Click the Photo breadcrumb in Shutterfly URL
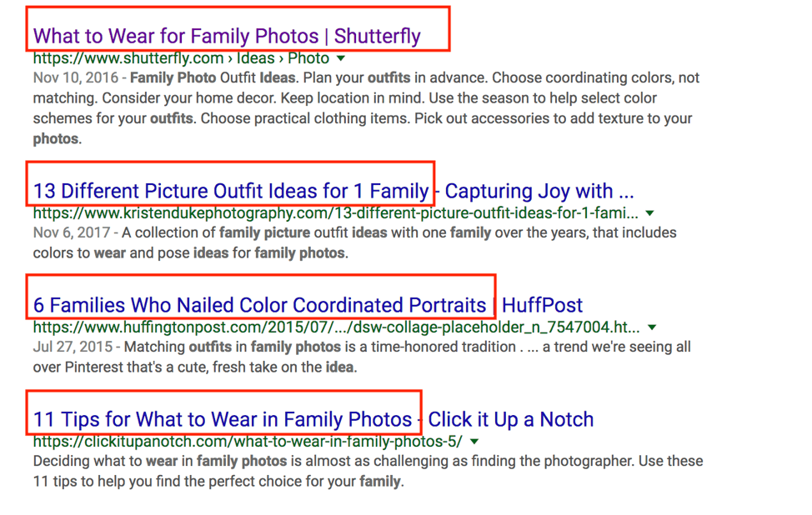Screen dimensions: 812x515 point(308,58)
